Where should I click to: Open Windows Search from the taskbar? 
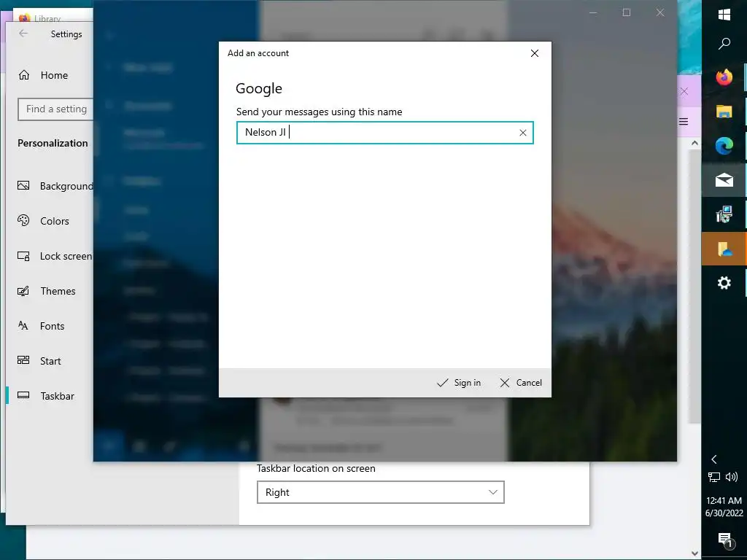coord(724,44)
